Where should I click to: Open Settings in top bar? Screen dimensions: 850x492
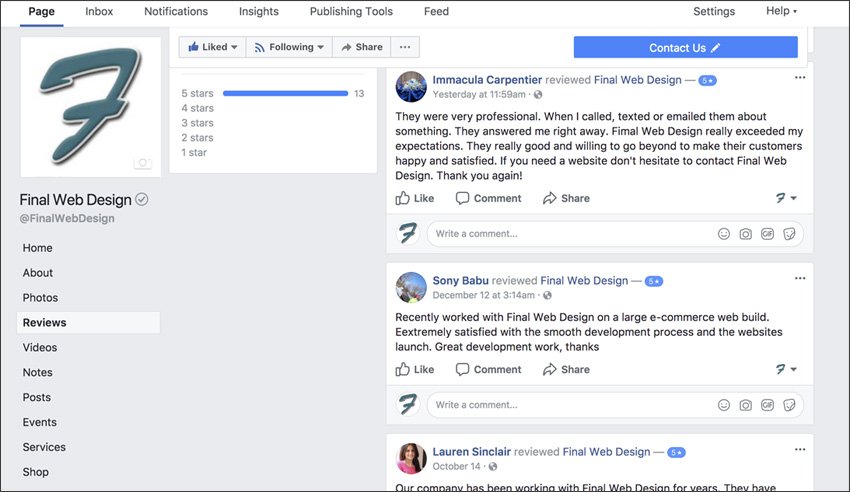(x=714, y=11)
